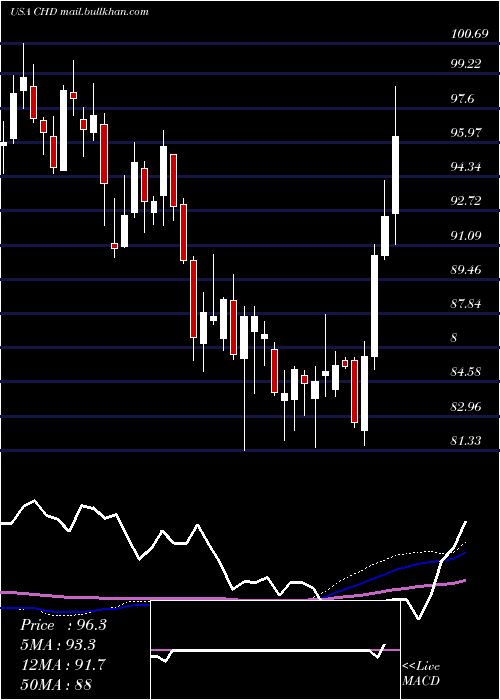
Task: Click the '5MA : 93.3' readout
Action: click(x=58, y=645)
